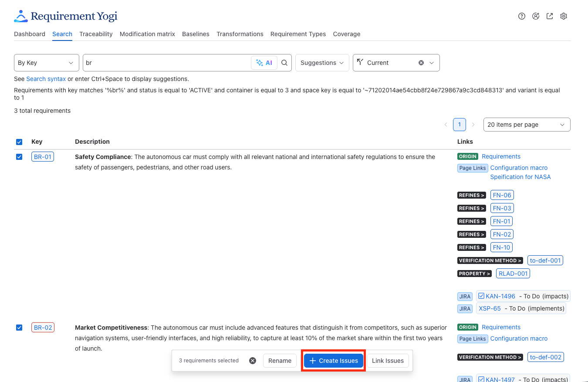Click the magnifying glass search icon
588x382 pixels.
click(284, 63)
